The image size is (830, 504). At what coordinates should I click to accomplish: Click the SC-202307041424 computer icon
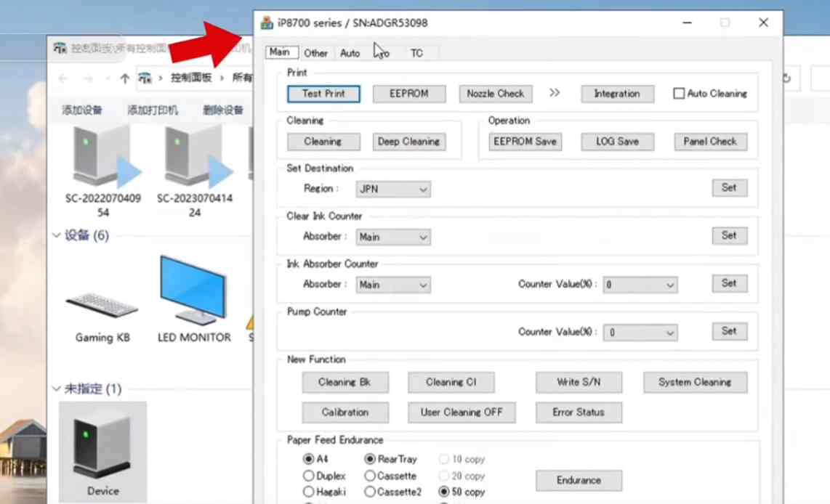(195, 157)
